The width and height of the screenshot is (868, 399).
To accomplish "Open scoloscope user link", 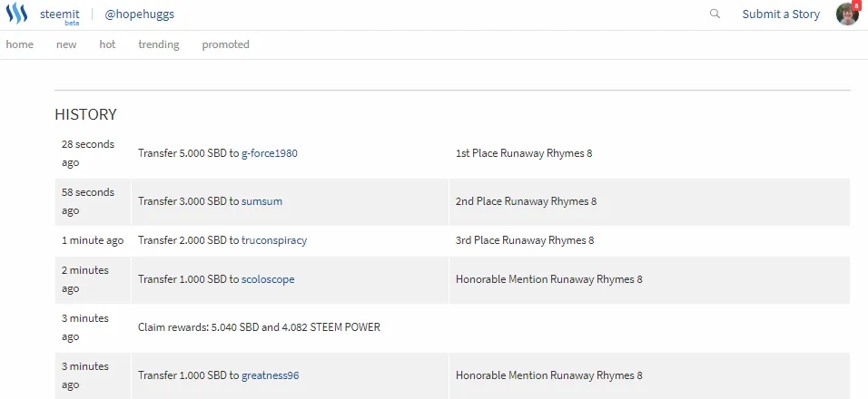I will (268, 279).
